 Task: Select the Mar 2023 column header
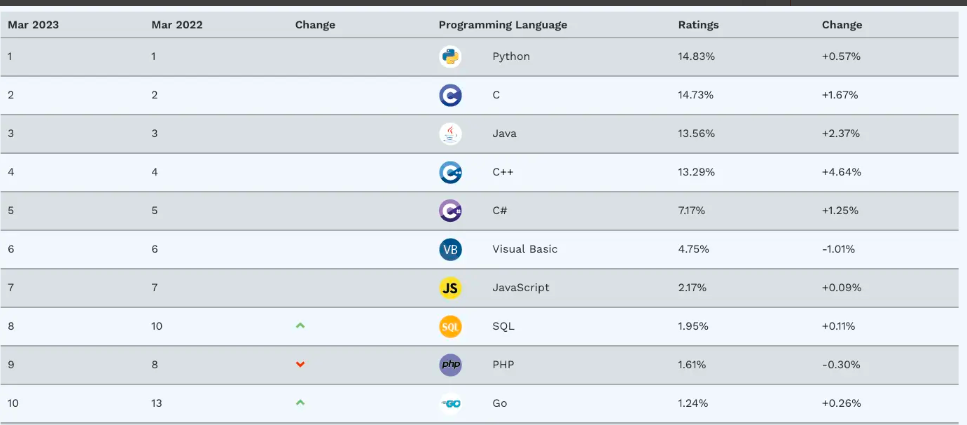[x=33, y=25]
